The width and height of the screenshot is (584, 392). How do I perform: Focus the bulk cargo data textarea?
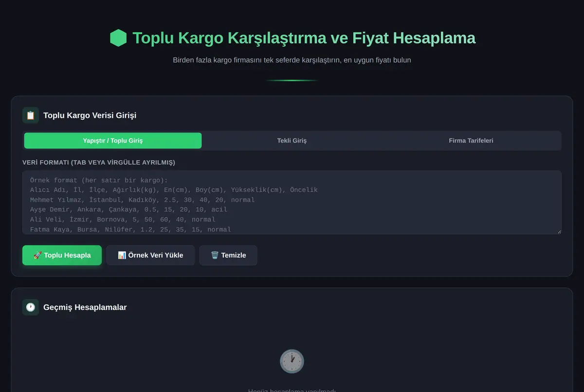point(292,202)
